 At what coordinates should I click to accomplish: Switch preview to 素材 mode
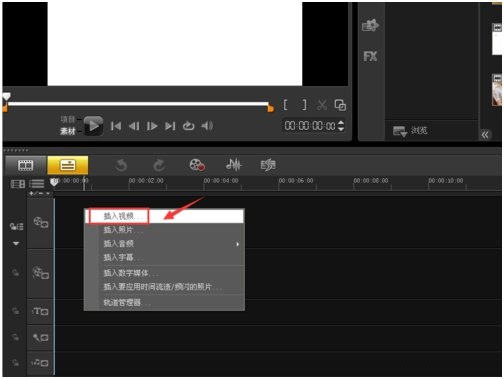68,131
